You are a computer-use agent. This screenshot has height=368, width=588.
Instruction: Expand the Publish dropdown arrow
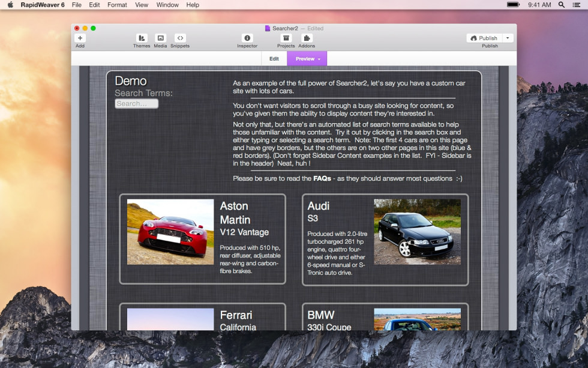[x=508, y=38]
